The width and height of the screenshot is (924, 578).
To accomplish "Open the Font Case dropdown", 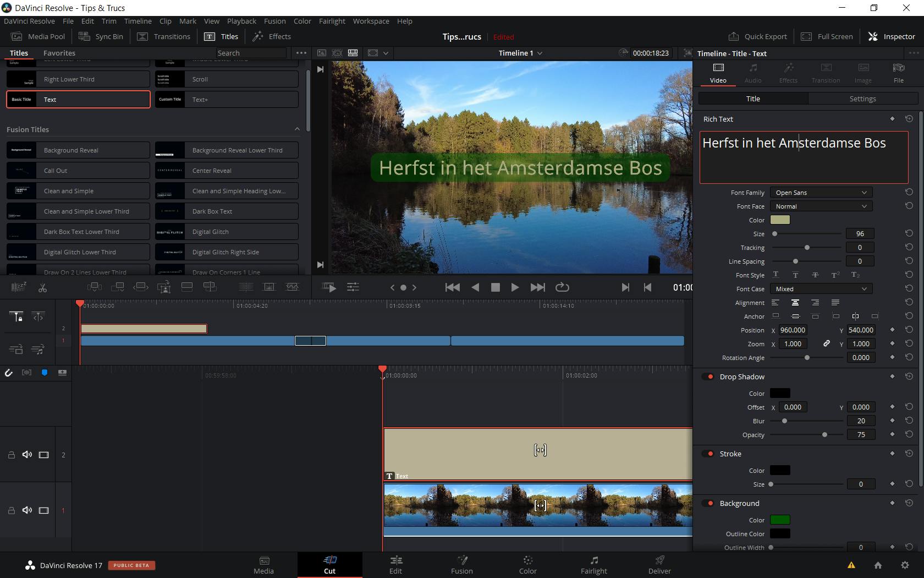I will (x=821, y=289).
